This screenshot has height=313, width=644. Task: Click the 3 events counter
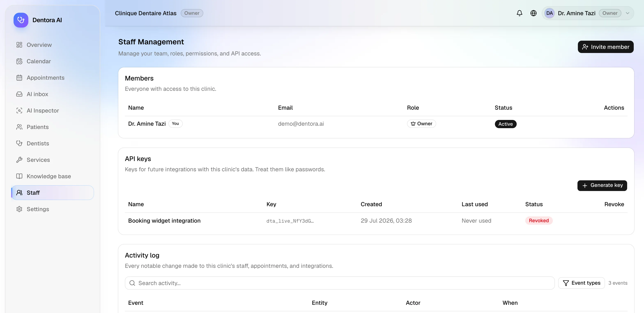[618, 283]
